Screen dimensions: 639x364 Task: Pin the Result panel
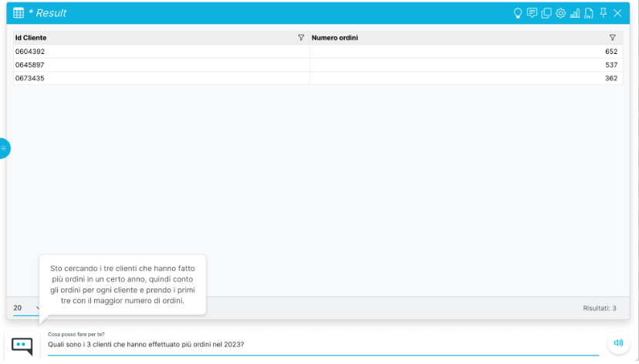pyautogui.click(x=603, y=12)
